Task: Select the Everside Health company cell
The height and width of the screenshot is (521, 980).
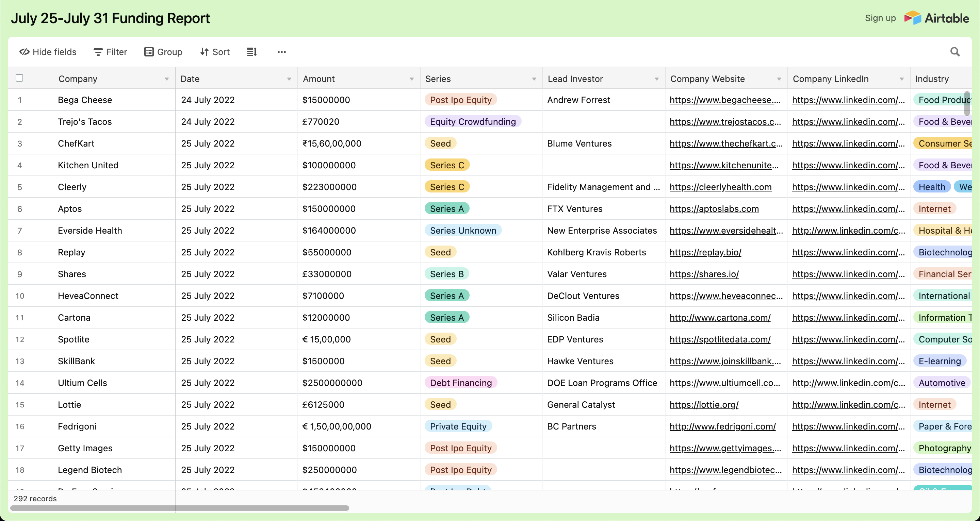Action: [90, 231]
